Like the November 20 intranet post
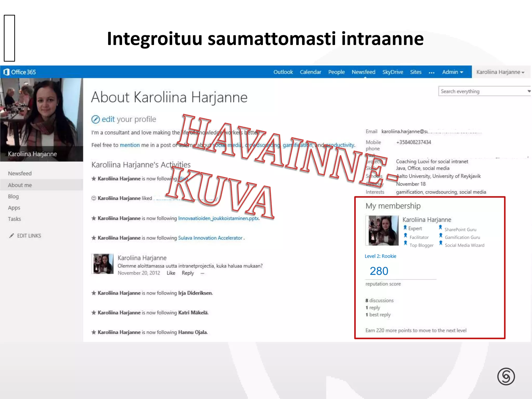Screen dimensions: 532x399 pyautogui.click(x=171, y=273)
